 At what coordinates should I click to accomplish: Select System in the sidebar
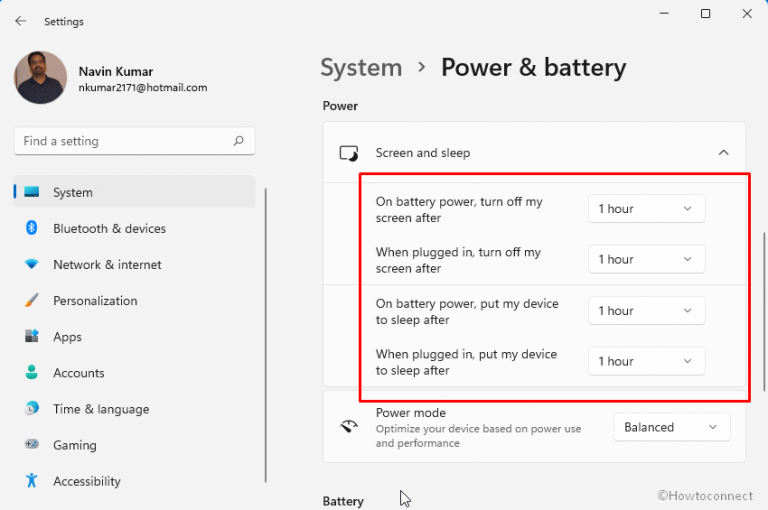pyautogui.click(x=135, y=192)
